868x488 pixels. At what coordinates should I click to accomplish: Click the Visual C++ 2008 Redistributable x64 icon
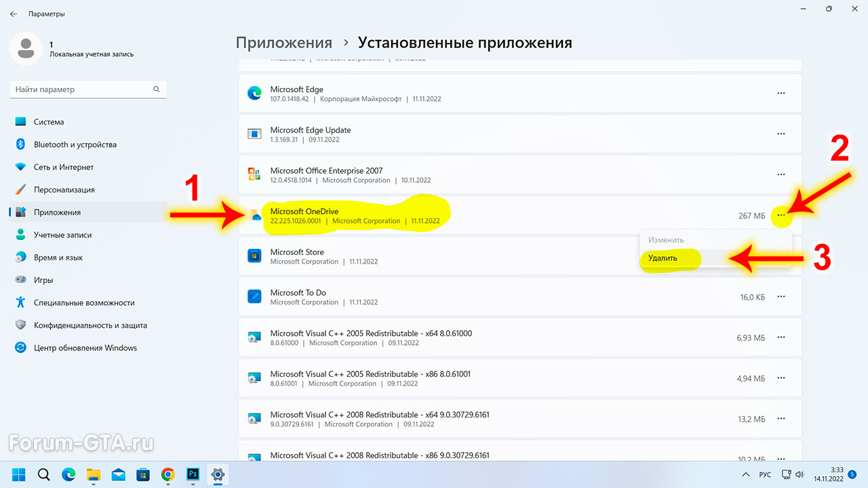254,419
